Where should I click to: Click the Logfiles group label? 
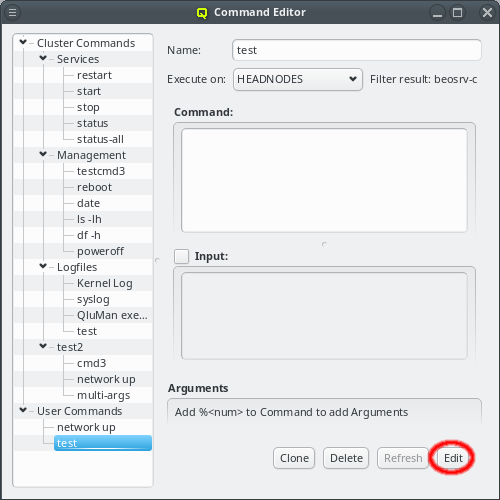coord(77,267)
